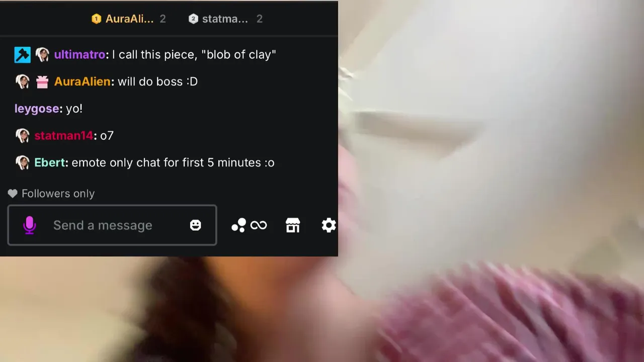Select statma... leaderboard entry

coord(225,19)
